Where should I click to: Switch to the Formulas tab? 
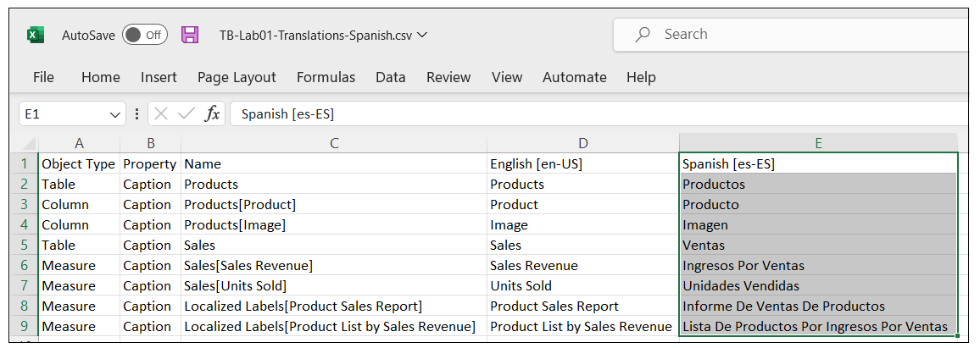point(326,77)
